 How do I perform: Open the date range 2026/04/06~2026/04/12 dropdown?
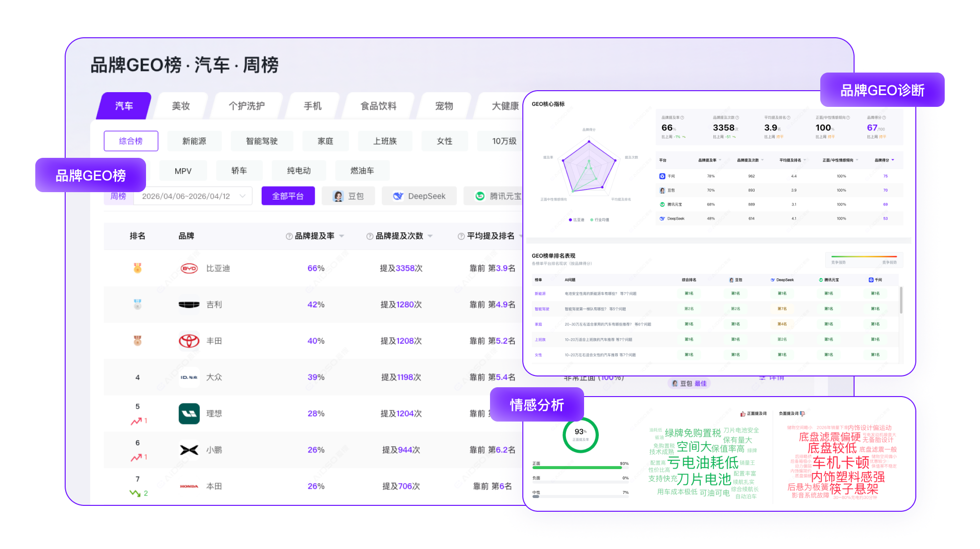(192, 196)
